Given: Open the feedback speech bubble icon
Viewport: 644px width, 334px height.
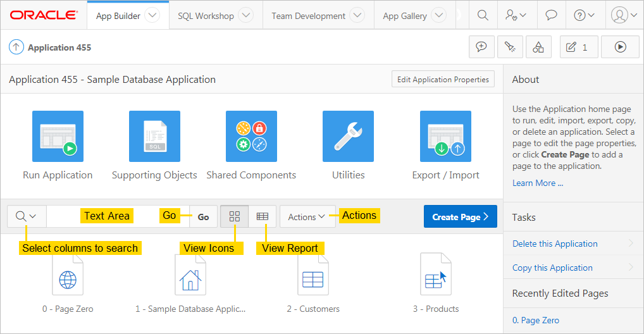Looking at the screenshot, I should [551, 15].
